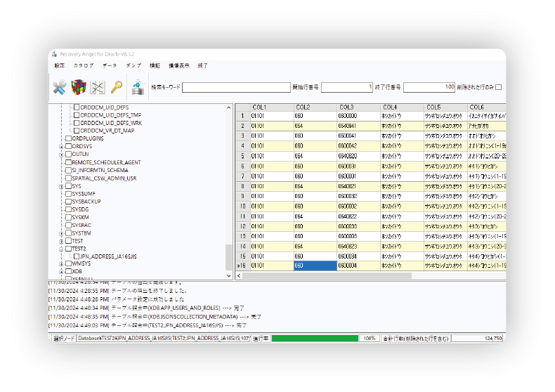Click the COL4 column header
Image resolution: width=555 pixels, height=392 pixels.
[x=402, y=107]
